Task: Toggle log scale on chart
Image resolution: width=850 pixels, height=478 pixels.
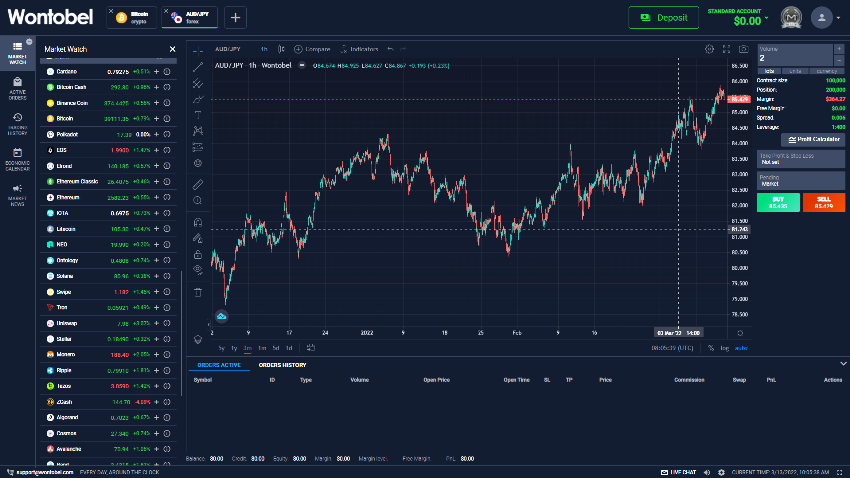Action: pyautogui.click(x=725, y=348)
